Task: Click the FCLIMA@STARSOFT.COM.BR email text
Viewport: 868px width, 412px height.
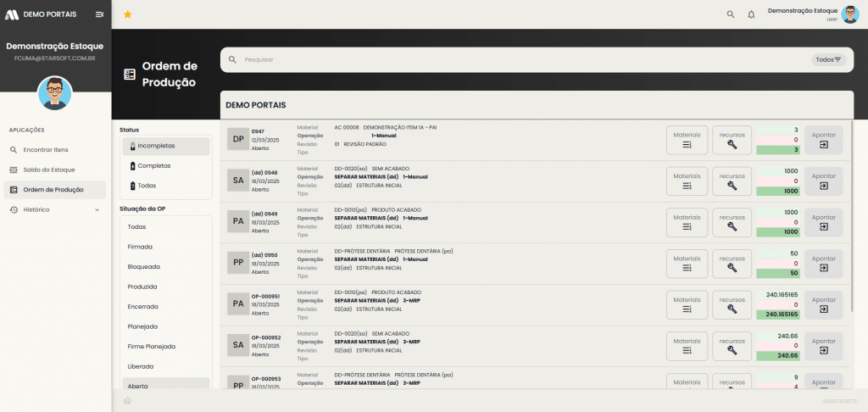Action: pos(55,58)
